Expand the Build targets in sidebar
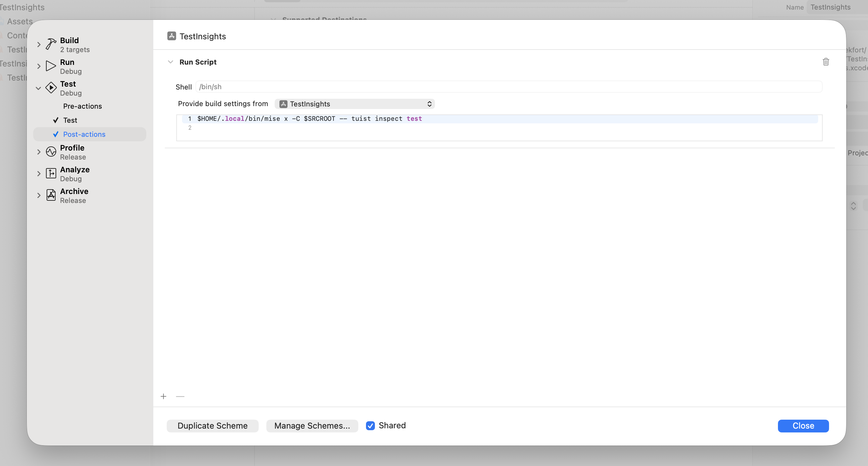 tap(38, 44)
